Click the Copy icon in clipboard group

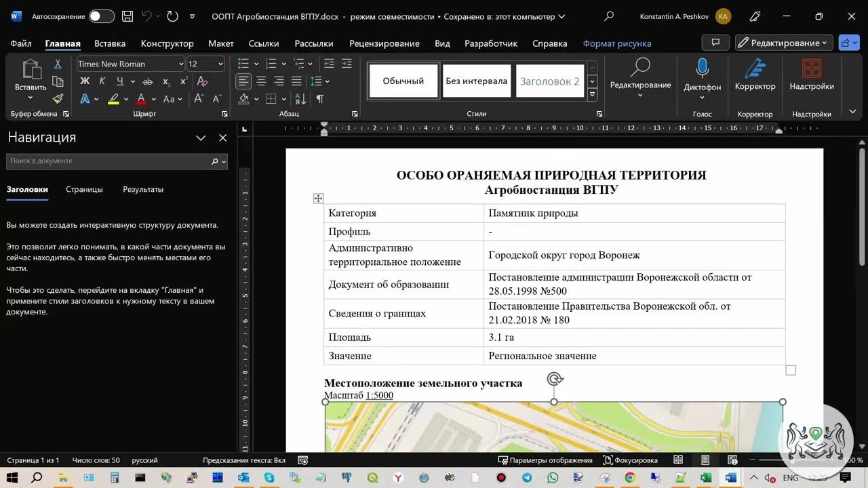pos(58,81)
